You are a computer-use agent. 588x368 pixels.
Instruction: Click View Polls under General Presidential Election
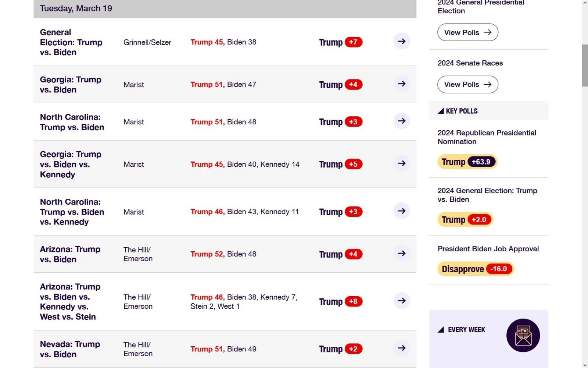[x=467, y=32]
